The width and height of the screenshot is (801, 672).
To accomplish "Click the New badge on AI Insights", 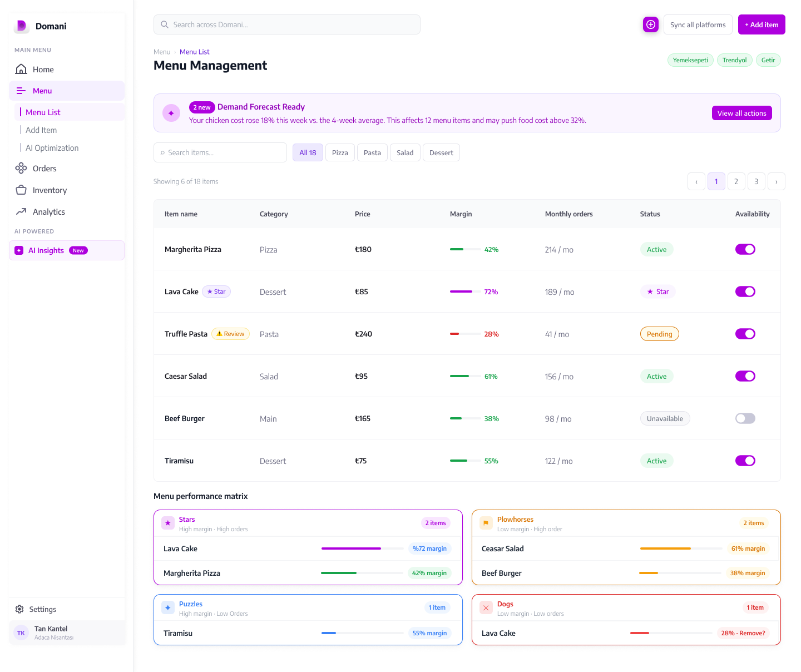I will click(x=78, y=250).
